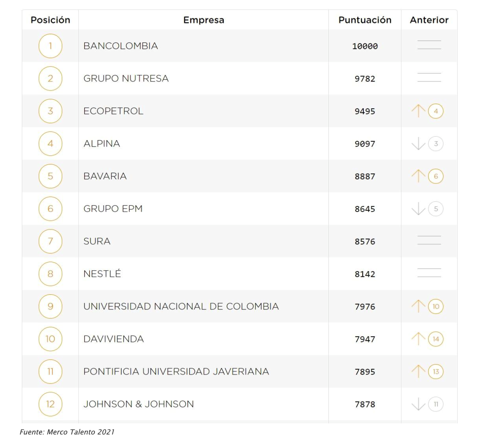This screenshot has width=479, height=448.
Task: Click the NESTLÉ company name
Action: [102, 273]
